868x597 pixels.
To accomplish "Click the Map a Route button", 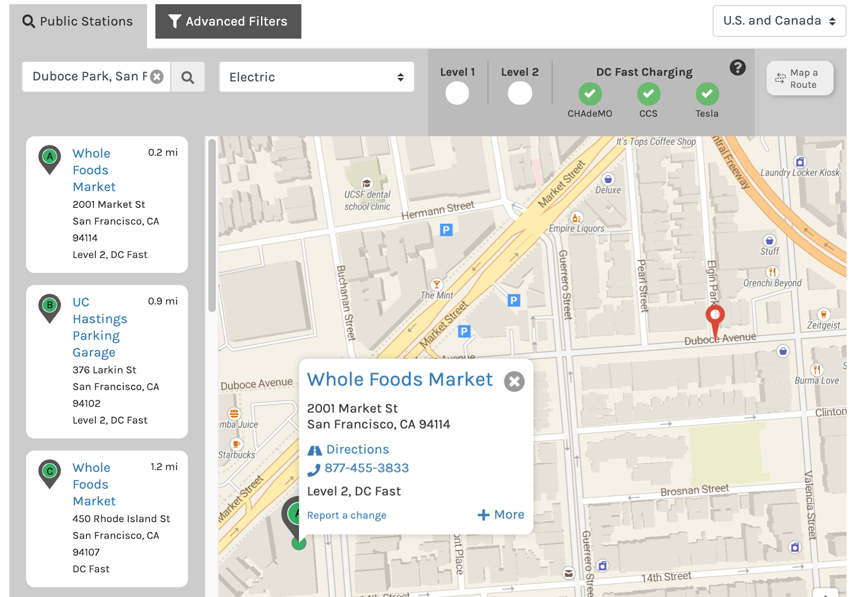I will 800,78.
